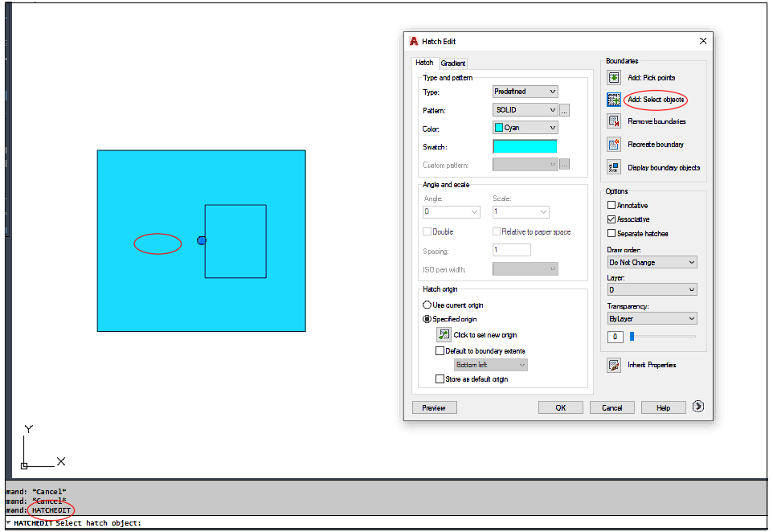Click the set new origin icon
773x532 pixels.
click(444, 335)
